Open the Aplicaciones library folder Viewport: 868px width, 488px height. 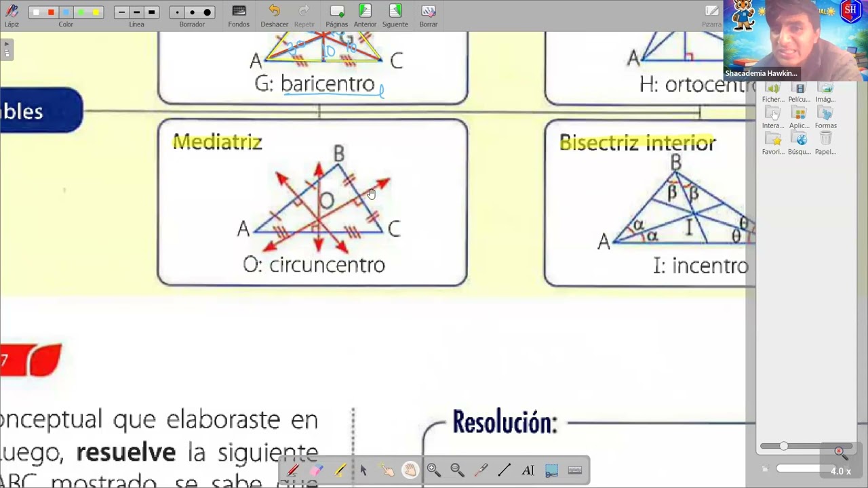click(x=800, y=118)
